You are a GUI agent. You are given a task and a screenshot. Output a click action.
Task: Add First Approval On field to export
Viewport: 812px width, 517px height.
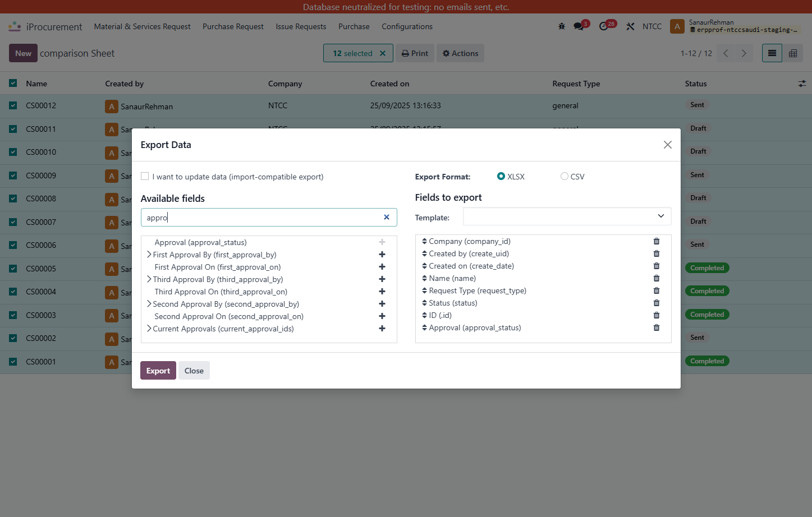[x=382, y=267]
